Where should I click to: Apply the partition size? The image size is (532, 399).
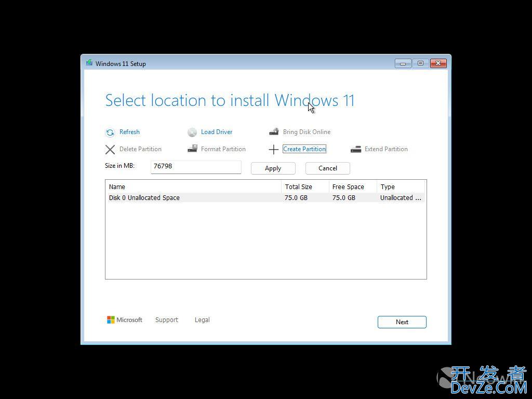click(x=273, y=168)
